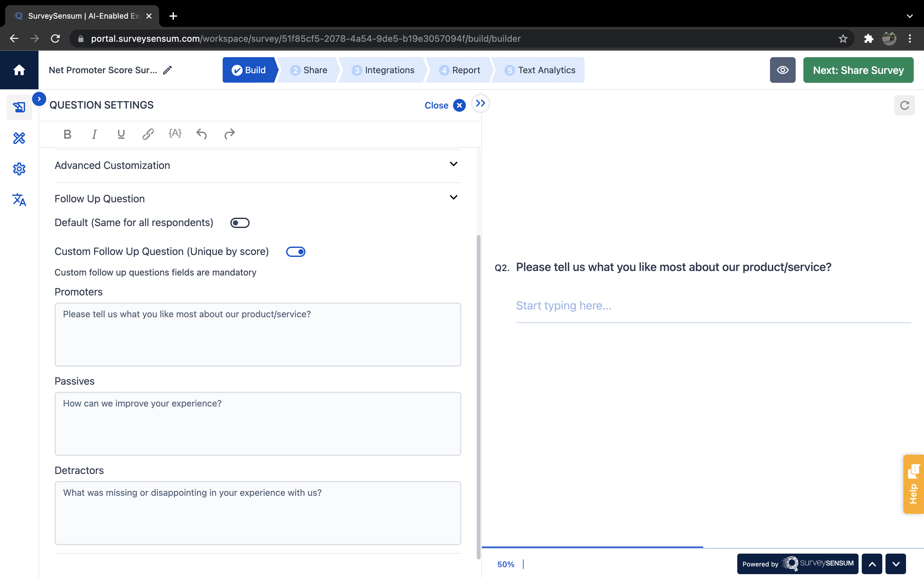Click the Detractors follow-up text field

(258, 513)
